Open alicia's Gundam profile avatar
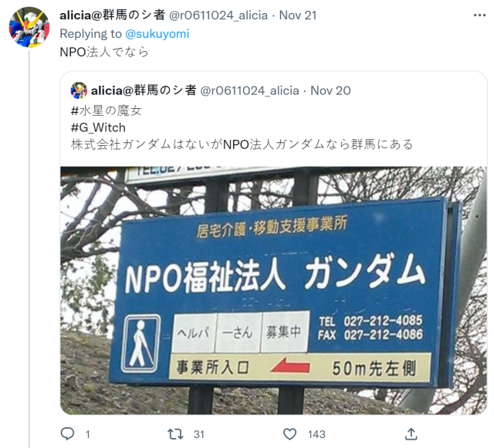This screenshot has height=448, width=494. coord(29,27)
